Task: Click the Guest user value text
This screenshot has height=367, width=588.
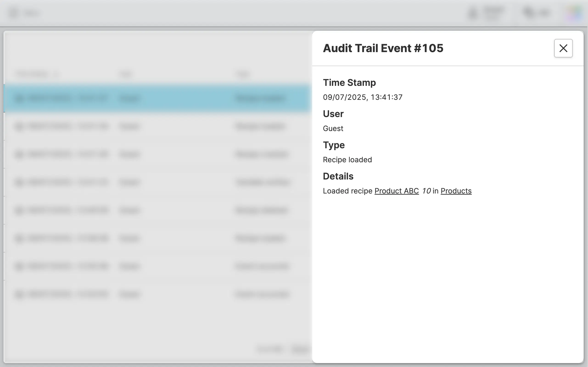Action: pyautogui.click(x=333, y=128)
